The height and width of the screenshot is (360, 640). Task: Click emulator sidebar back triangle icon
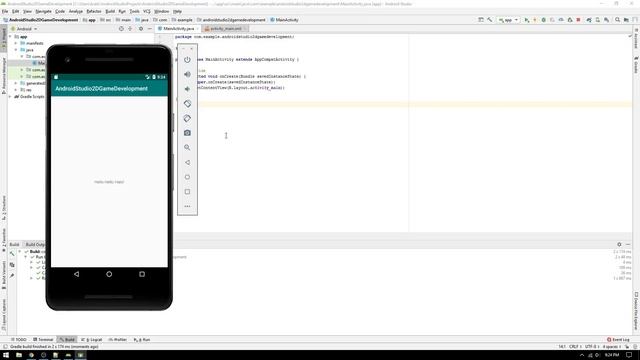(187, 162)
